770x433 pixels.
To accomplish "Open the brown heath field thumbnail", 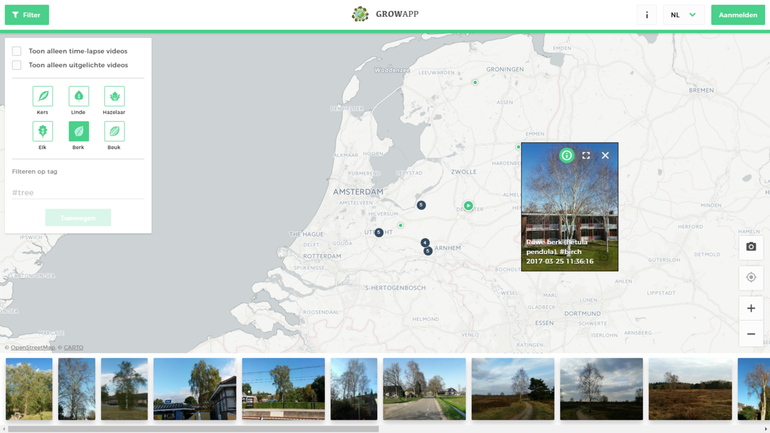I will pos(690,389).
